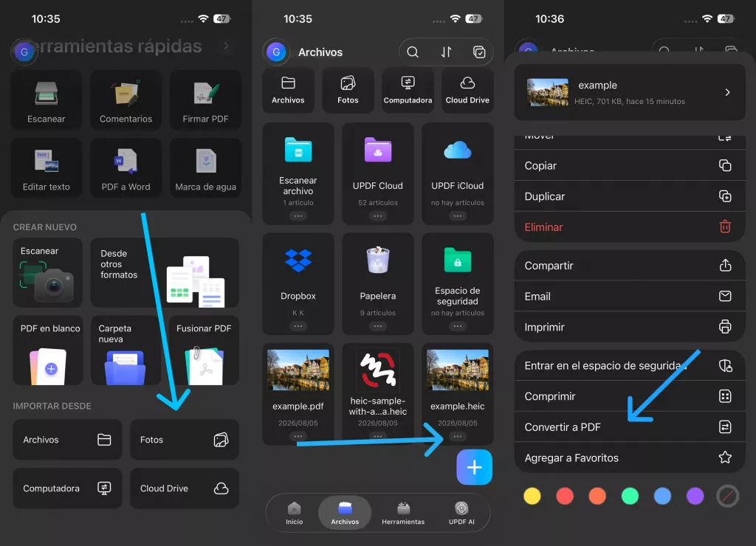Pick the green color tag
This screenshot has width=756, height=546.
[630, 496]
